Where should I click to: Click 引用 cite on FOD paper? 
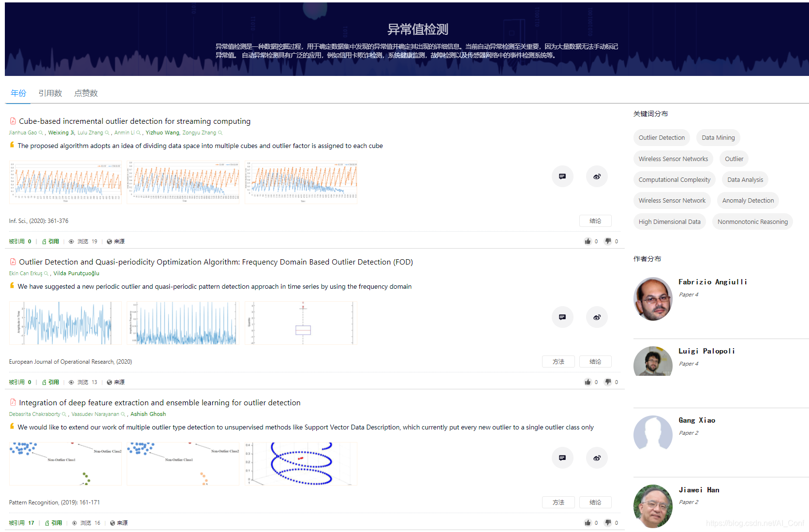[x=50, y=382]
